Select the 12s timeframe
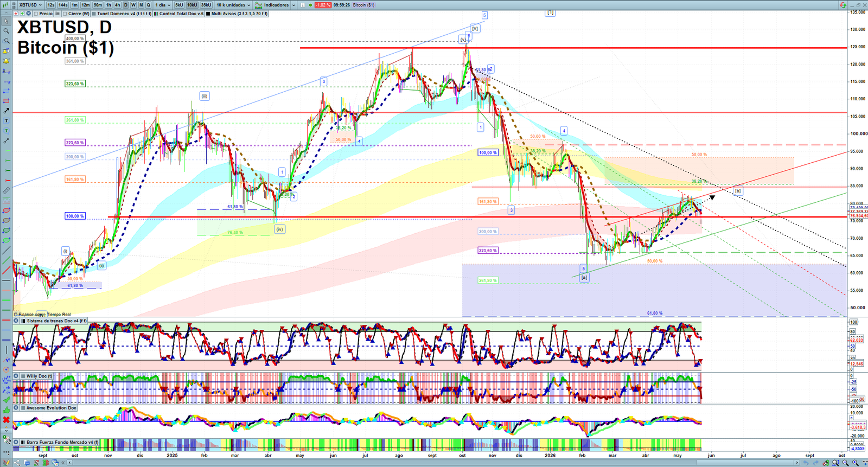 [x=50, y=5]
